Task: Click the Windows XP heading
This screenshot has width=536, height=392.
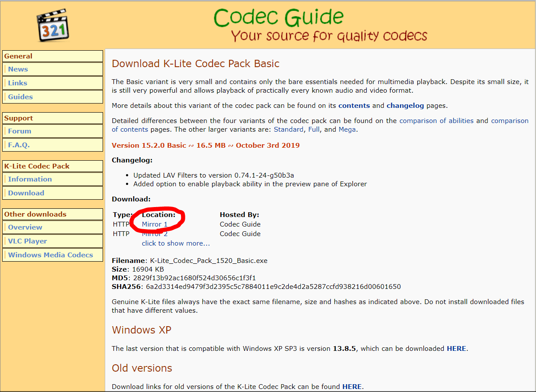Action: 142,330
